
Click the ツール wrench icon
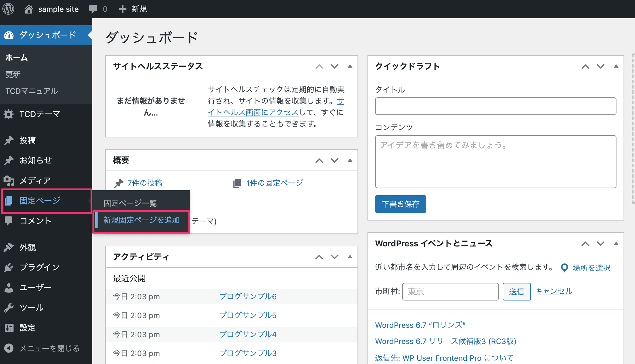(x=9, y=308)
